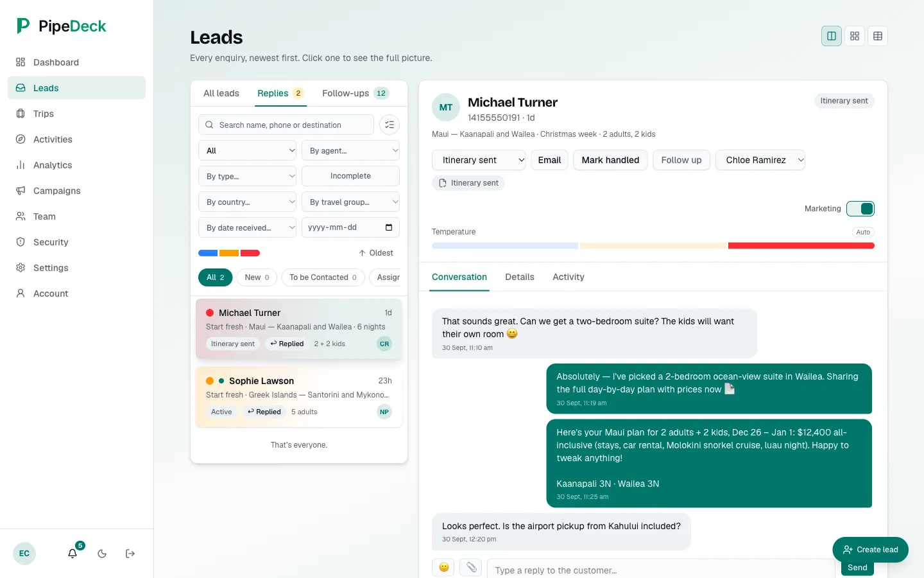Click the EC user avatar

24,554
